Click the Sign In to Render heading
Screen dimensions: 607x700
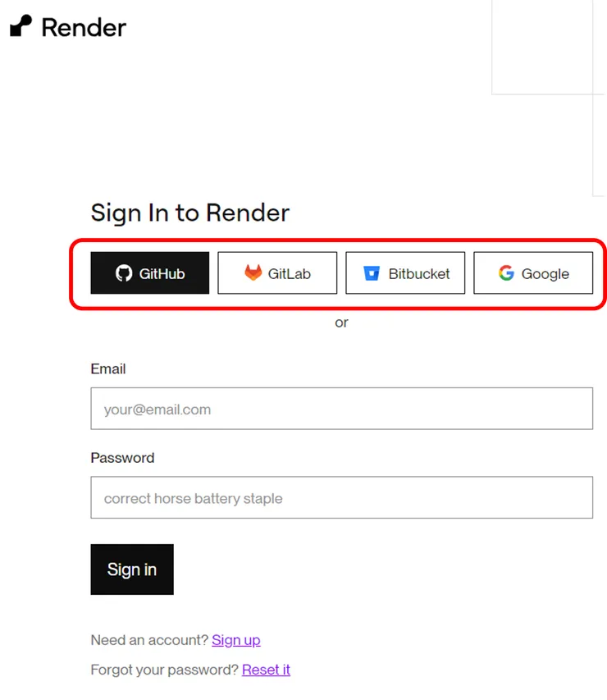click(x=189, y=213)
